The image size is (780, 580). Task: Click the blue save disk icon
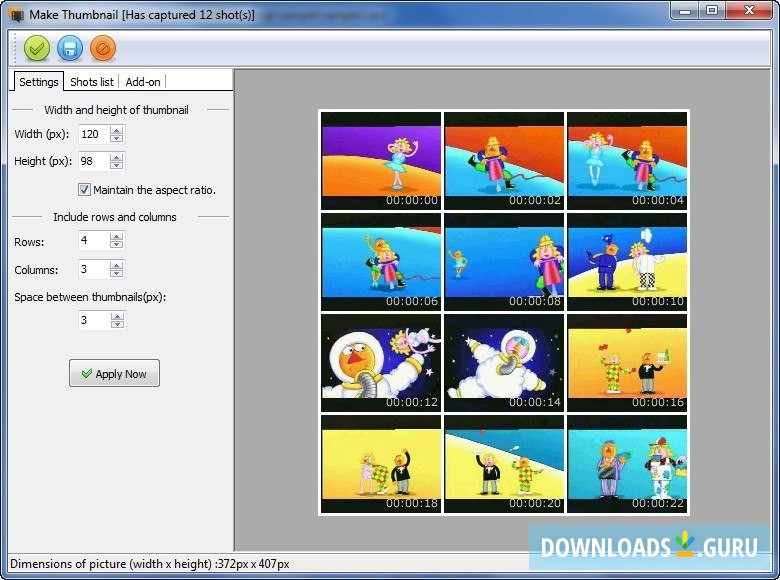(x=70, y=49)
